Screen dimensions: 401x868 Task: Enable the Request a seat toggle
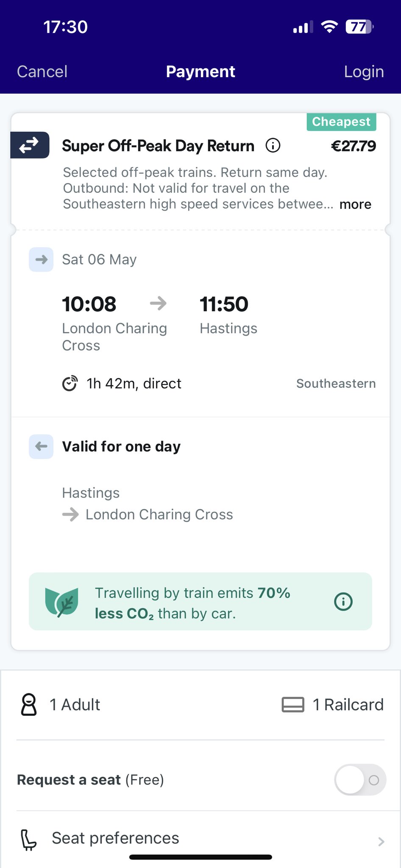pyautogui.click(x=360, y=780)
